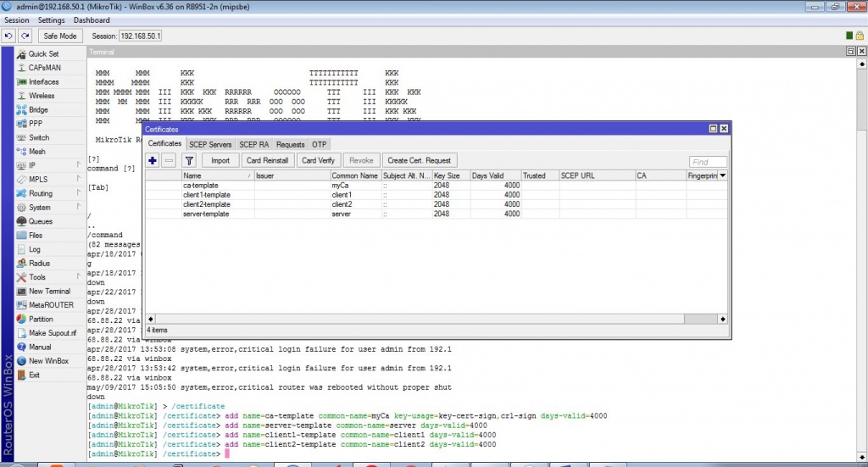Open MetaROUTER menu
Image resolution: width=868 pixels, height=467 pixels.
[x=51, y=305]
